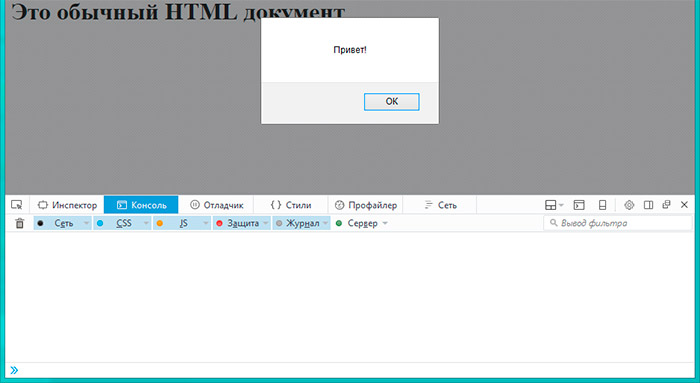Open the Профайлер tab

(x=365, y=205)
